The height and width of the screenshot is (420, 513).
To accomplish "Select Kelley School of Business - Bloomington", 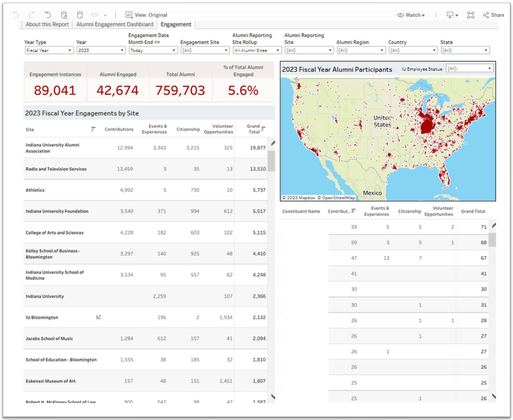I will 145,254.
